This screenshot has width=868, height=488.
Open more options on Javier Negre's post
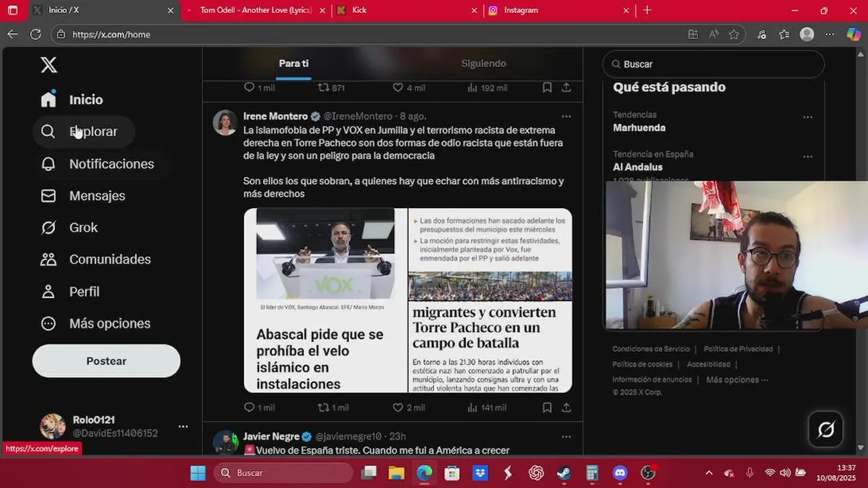(x=566, y=436)
